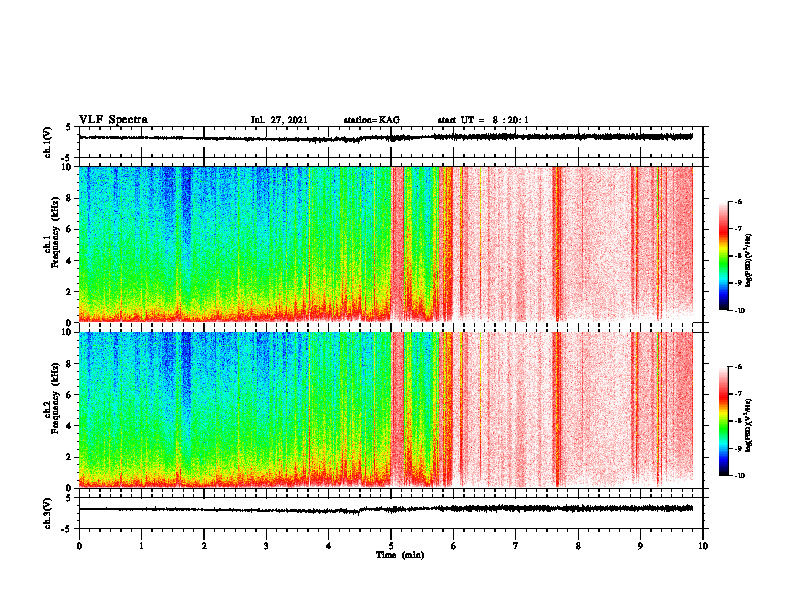Click the ch.1 color bar unit label
The image size is (792, 612).
click(x=749, y=261)
